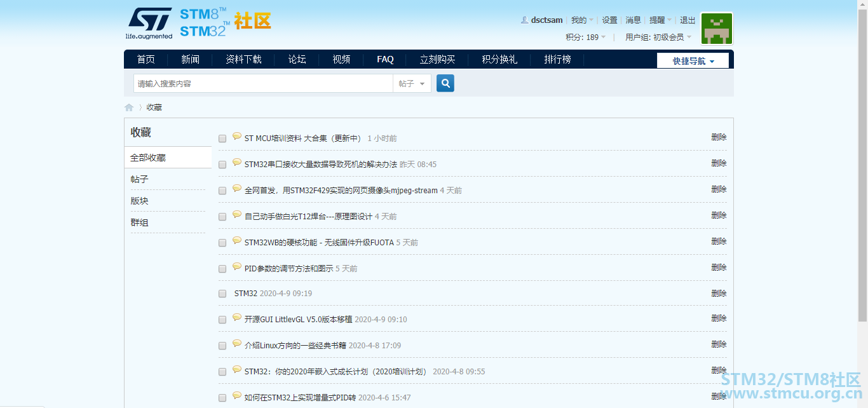Delete the STM32 2020-4-9 09:19 favorite
Viewport: 868px width, 408px height.
719,294
